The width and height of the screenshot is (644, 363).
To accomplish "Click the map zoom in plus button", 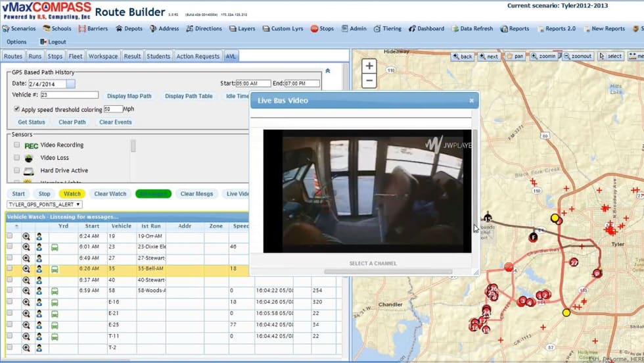I will [369, 66].
